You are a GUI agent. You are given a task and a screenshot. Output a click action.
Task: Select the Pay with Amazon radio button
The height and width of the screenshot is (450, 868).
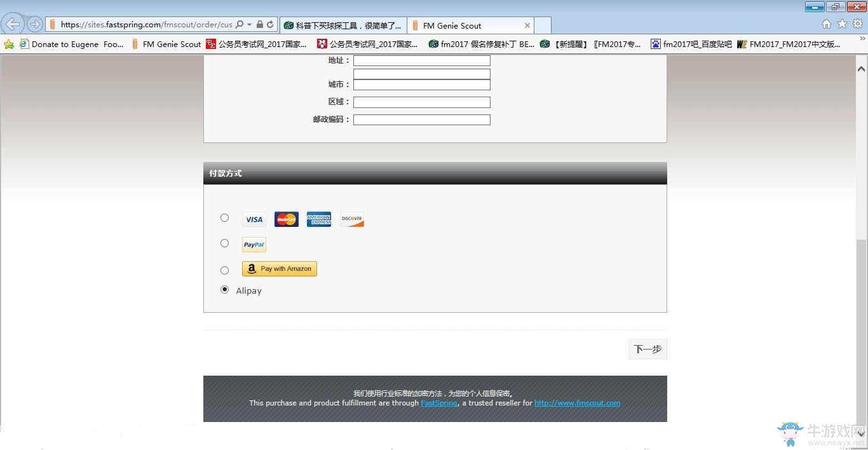click(x=224, y=271)
